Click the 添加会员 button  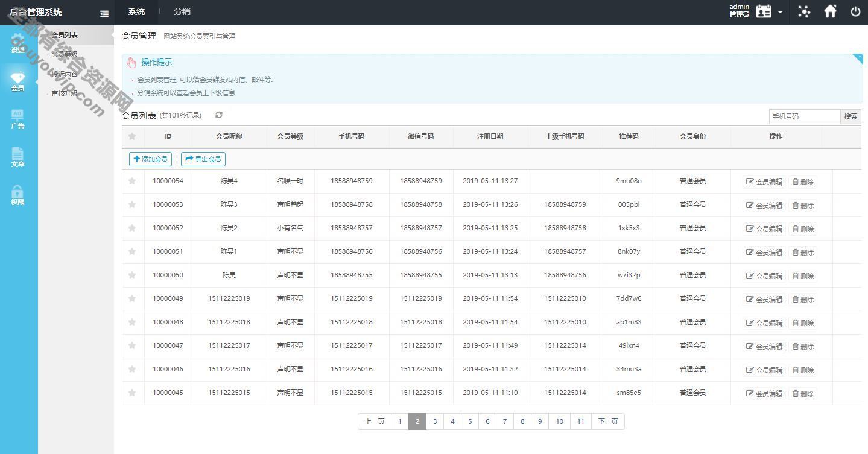150,159
